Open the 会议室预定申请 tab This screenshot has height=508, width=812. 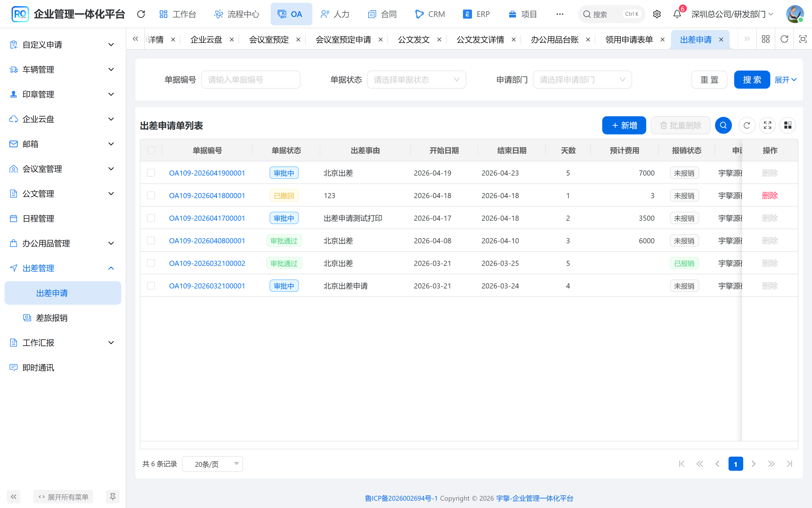[343, 40]
